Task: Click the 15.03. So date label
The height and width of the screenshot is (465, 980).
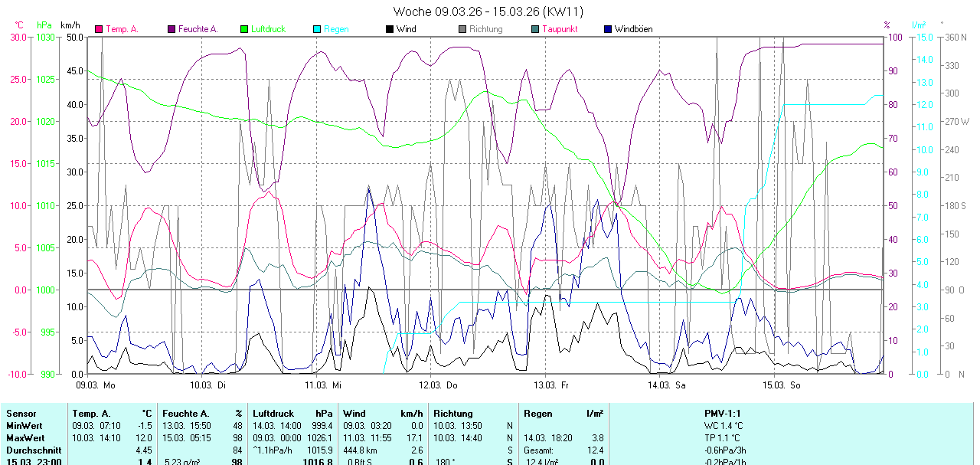Action: 782,385
